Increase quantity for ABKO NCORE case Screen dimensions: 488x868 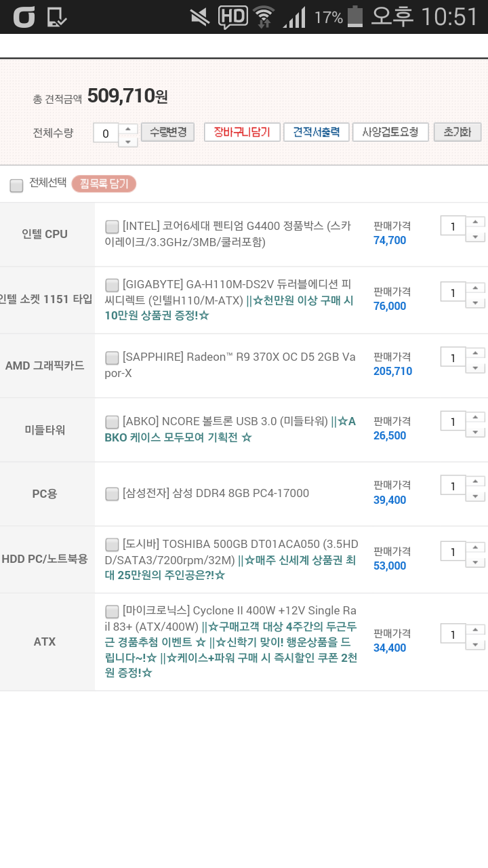pos(475,416)
